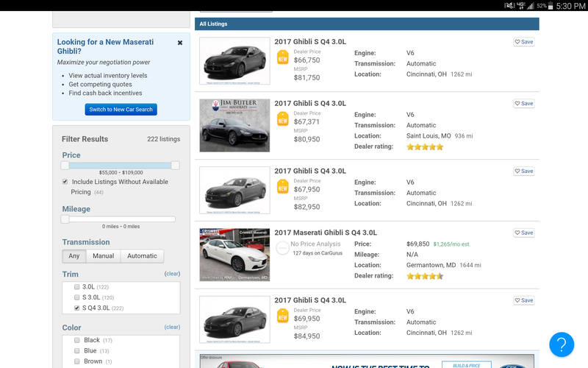Select Manual transmission option
Image resolution: width=588 pixels, height=368 pixels.
click(104, 256)
